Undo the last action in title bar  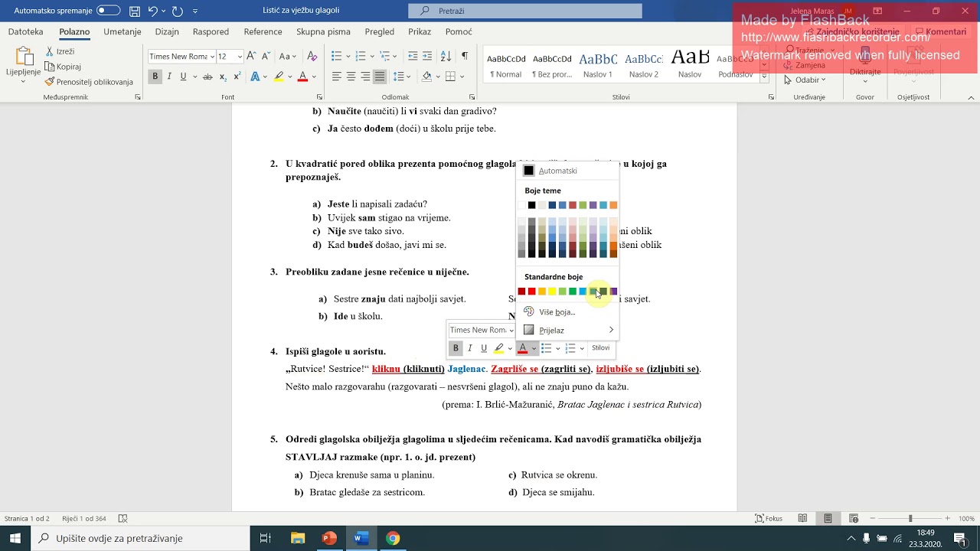click(x=152, y=11)
